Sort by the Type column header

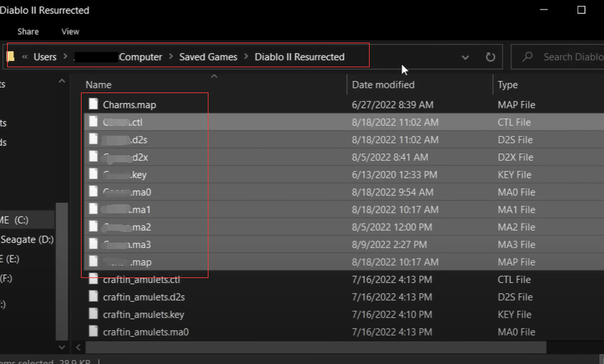pyautogui.click(x=508, y=85)
